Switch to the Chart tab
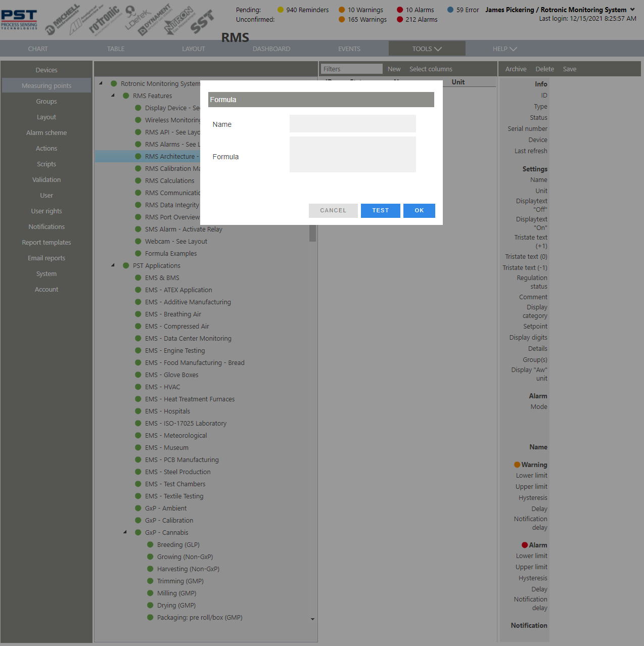Image resolution: width=644 pixels, height=646 pixels. (38, 49)
